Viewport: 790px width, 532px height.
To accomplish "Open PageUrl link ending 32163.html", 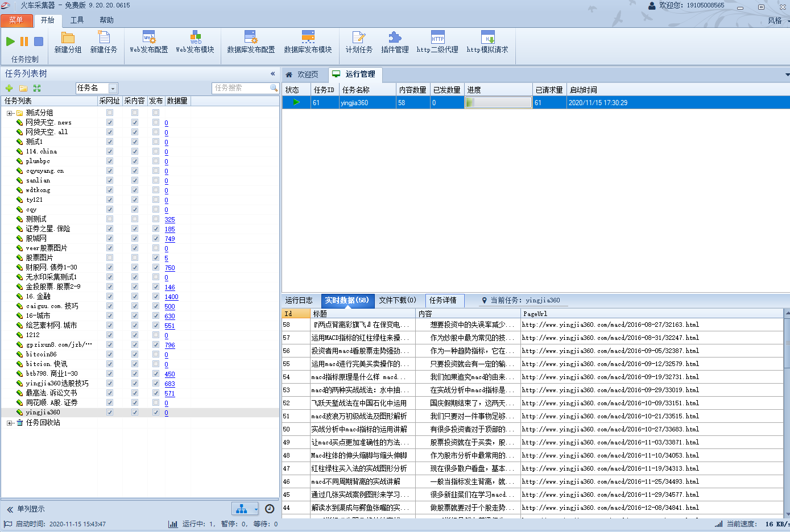I will click(x=610, y=325).
